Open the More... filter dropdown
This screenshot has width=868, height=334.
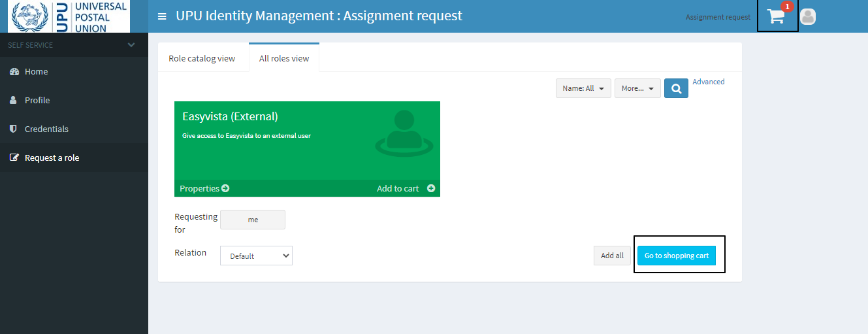[x=637, y=88]
